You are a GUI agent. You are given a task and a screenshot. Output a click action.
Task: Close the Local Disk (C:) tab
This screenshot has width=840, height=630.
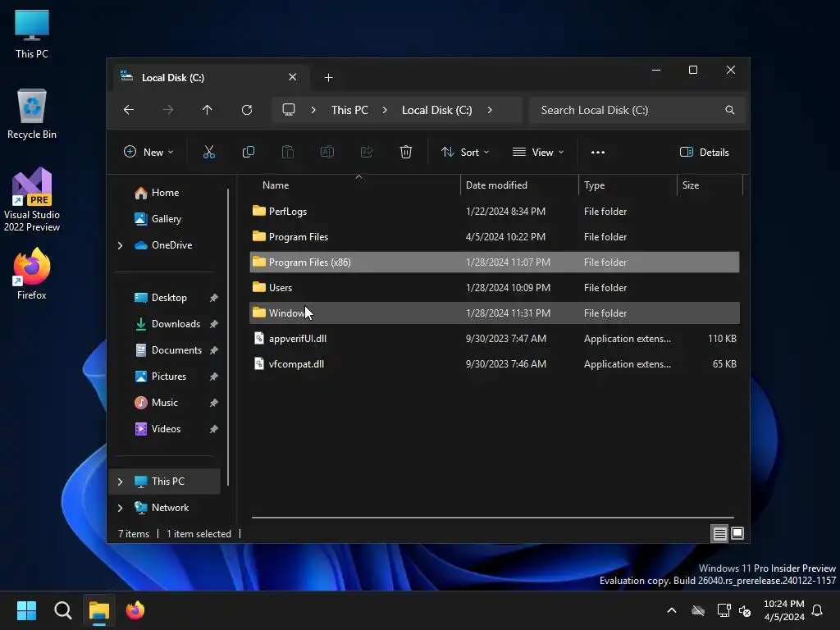coord(293,77)
